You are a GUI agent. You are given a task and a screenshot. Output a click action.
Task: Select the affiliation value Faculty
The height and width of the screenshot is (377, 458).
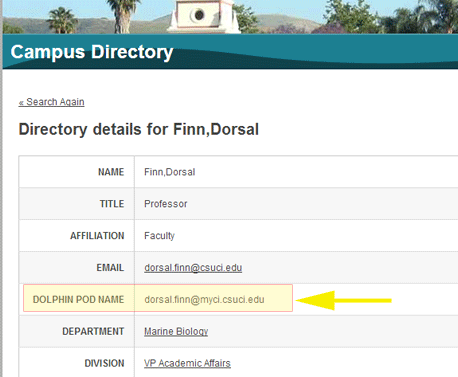coord(159,236)
